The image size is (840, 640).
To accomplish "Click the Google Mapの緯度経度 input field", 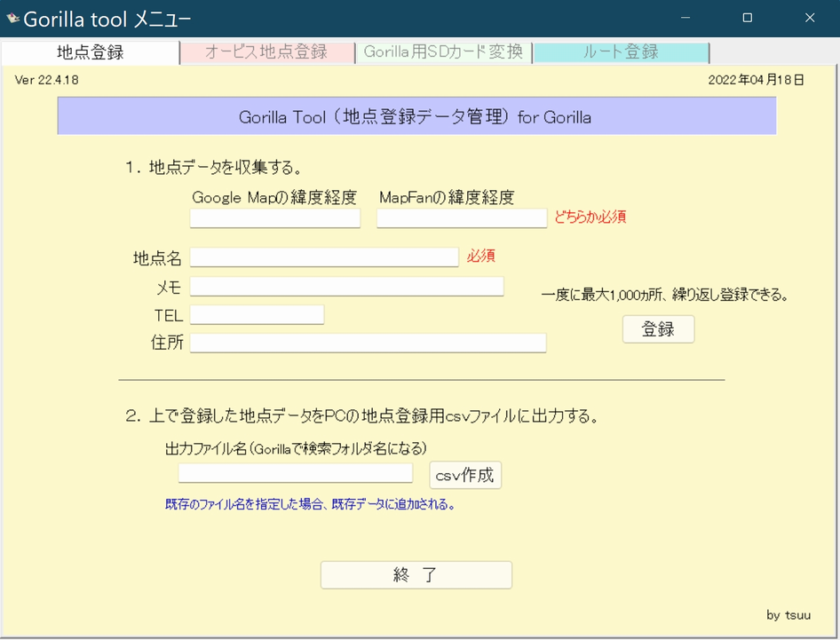I will click(275, 218).
